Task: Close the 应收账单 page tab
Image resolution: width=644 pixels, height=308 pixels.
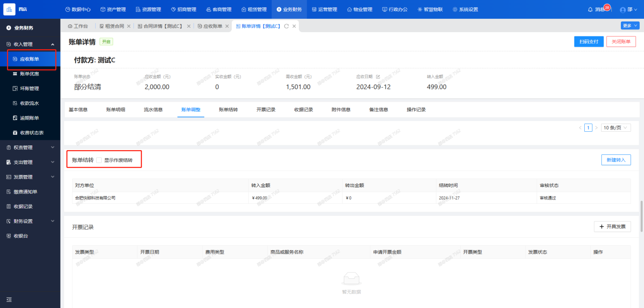Action: point(227,26)
